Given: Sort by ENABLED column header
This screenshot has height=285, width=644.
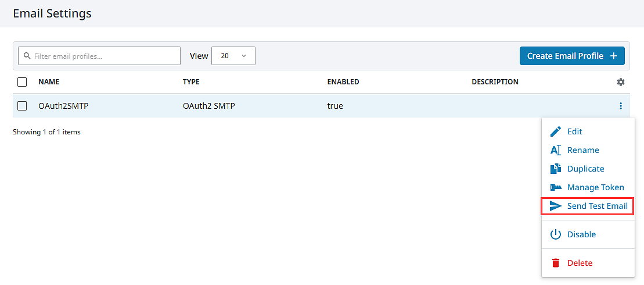Looking at the screenshot, I should coord(343,82).
